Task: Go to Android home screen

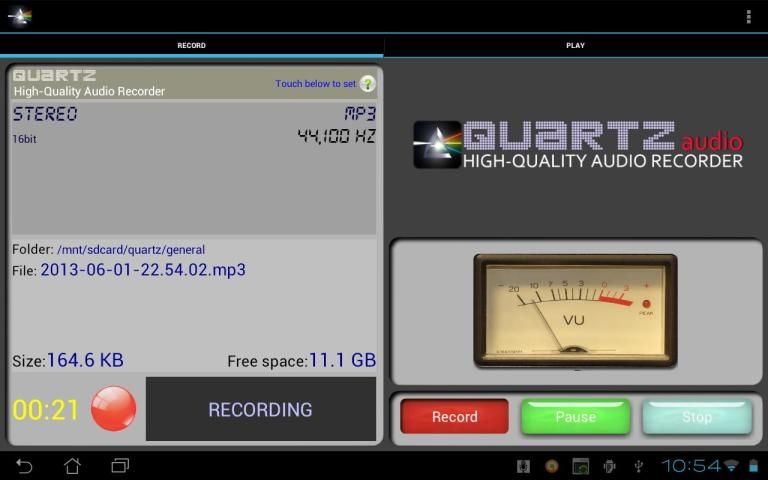Action: (72, 466)
